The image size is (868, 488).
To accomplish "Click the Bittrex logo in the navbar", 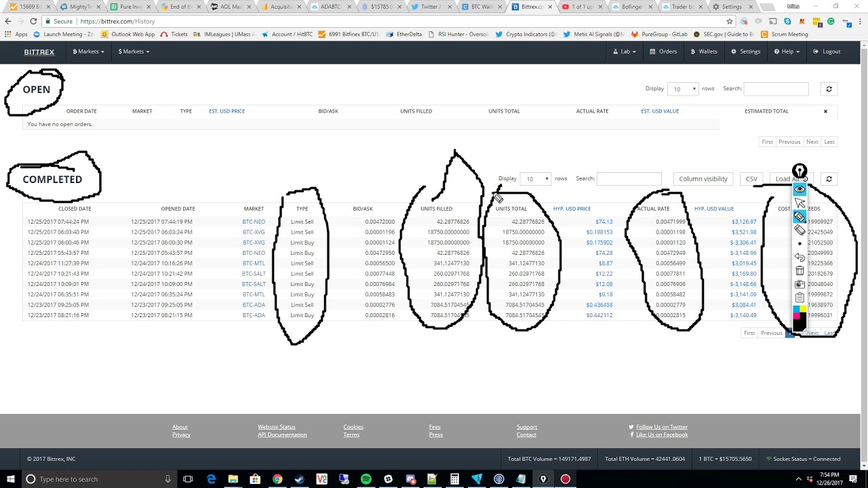I will [x=39, y=52].
